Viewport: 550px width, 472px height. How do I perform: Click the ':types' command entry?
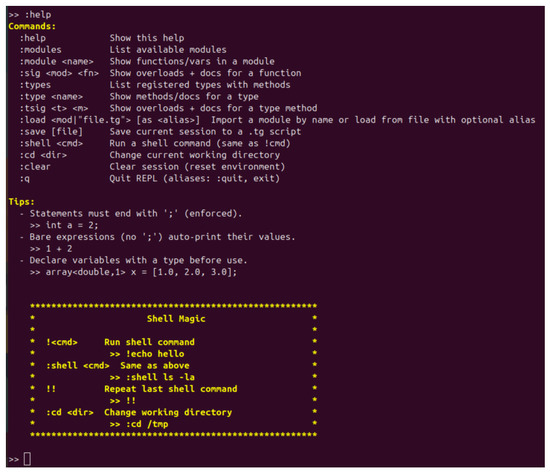click(35, 85)
